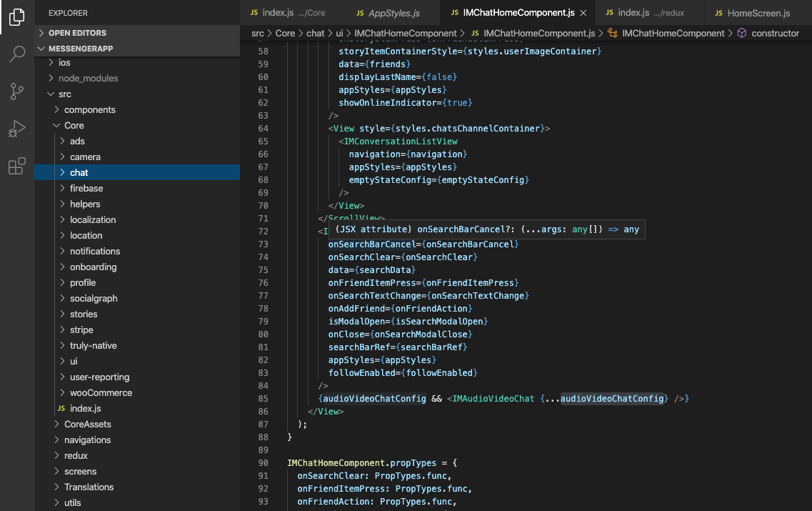Open the chat folder in Core

(79, 172)
